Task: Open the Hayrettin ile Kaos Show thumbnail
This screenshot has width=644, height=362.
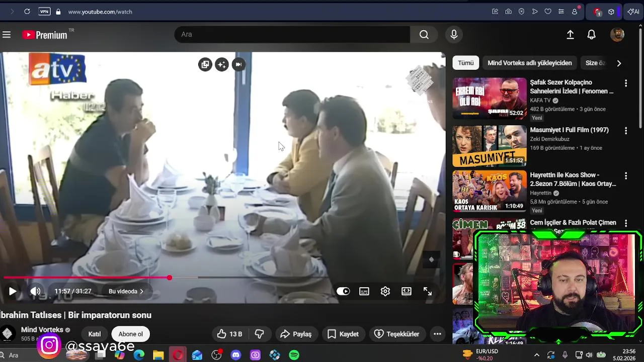Action: tap(490, 191)
